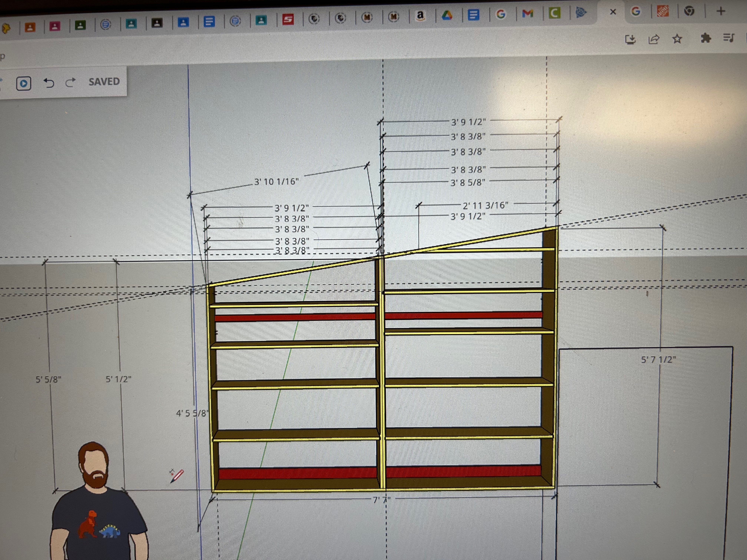Close the current SketchUp tab
The height and width of the screenshot is (560, 747).
[x=613, y=12]
